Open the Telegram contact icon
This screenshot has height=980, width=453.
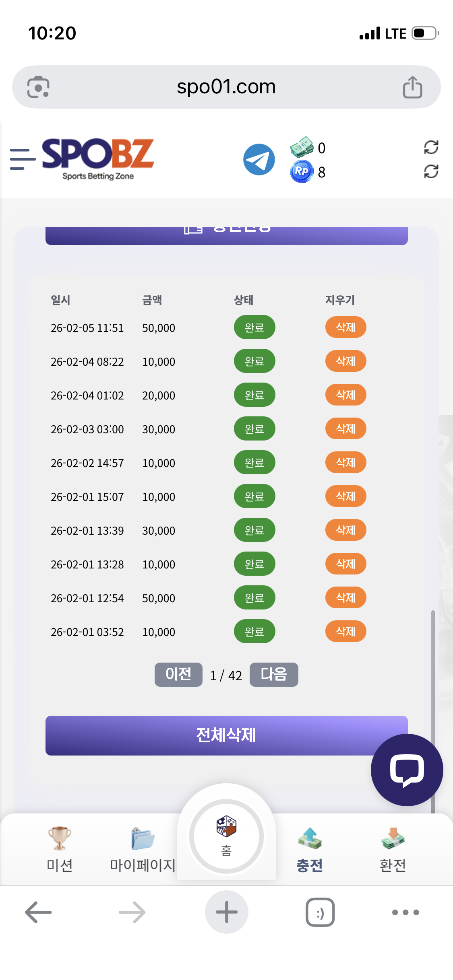coord(259,159)
